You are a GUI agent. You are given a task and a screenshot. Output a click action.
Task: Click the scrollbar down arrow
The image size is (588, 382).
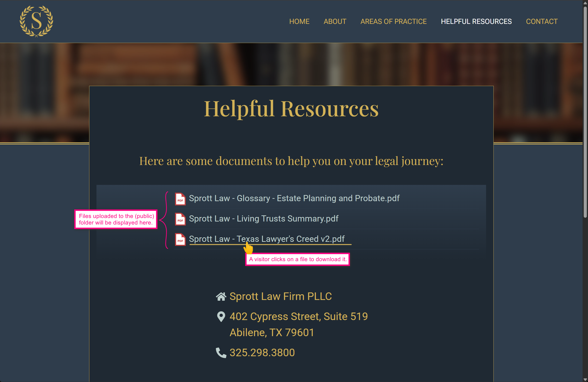(x=585, y=379)
